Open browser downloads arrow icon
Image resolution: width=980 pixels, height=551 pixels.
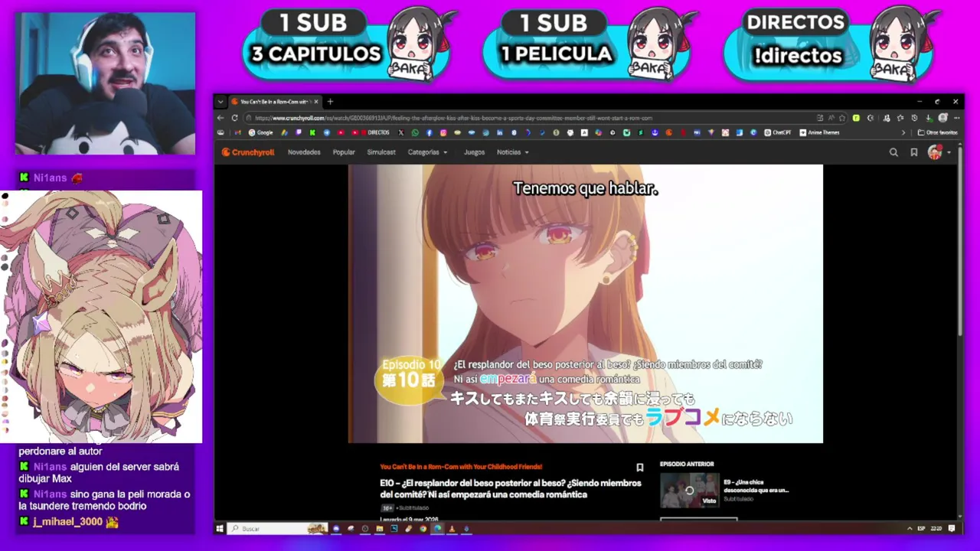(929, 118)
